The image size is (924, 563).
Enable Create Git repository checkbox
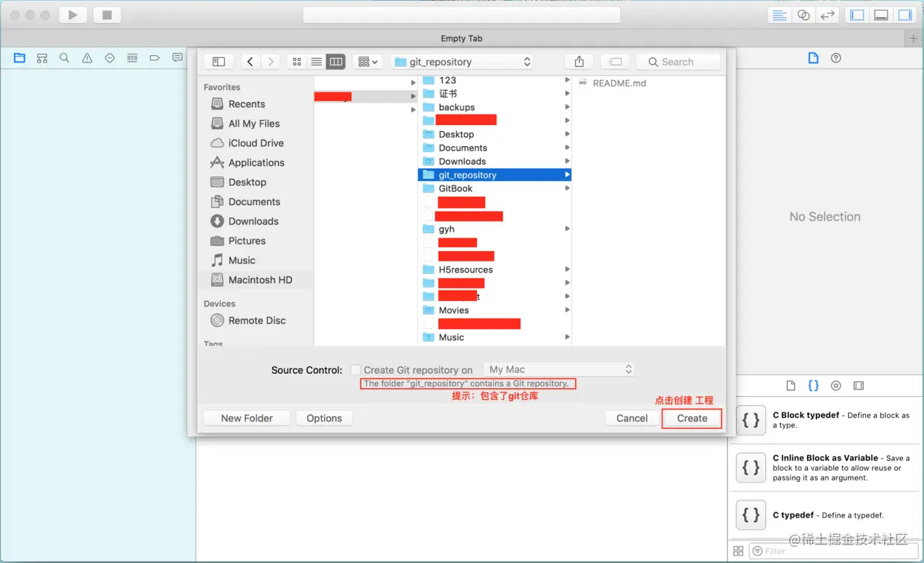(355, 370)
